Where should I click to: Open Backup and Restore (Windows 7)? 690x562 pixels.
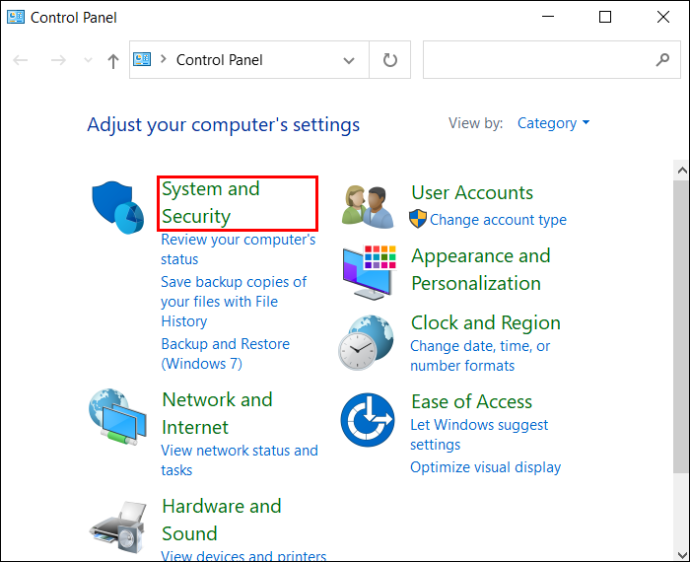click(225, 354)
